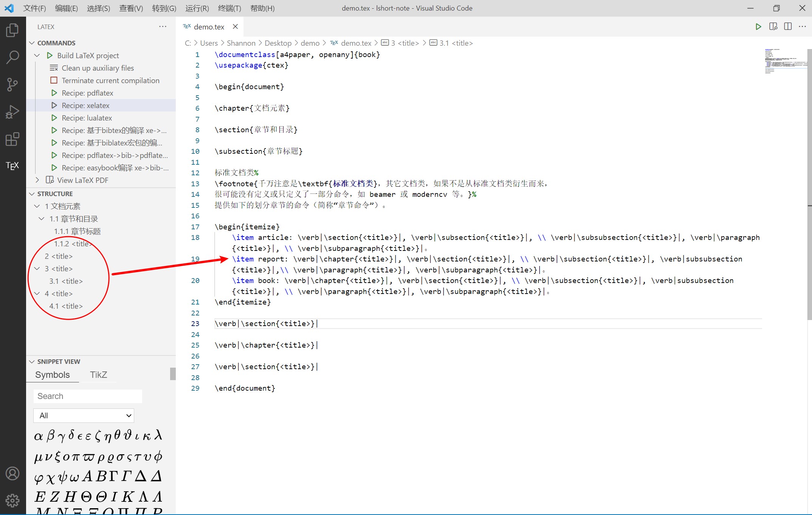
Task: Click the Terminate current compilation stop icon
Action: pos(54,80)
